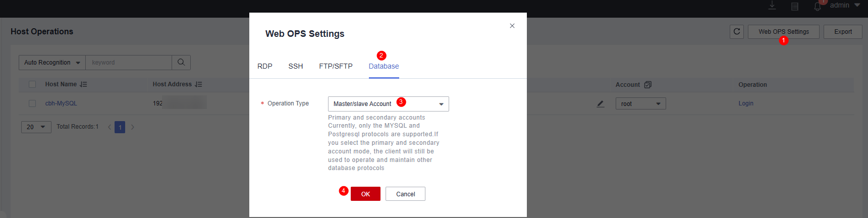Image resolution: width=868 pixels, height=218 pixels.
Task: Switch to the FTP/SFTP tab
Action: click(336, 67)
